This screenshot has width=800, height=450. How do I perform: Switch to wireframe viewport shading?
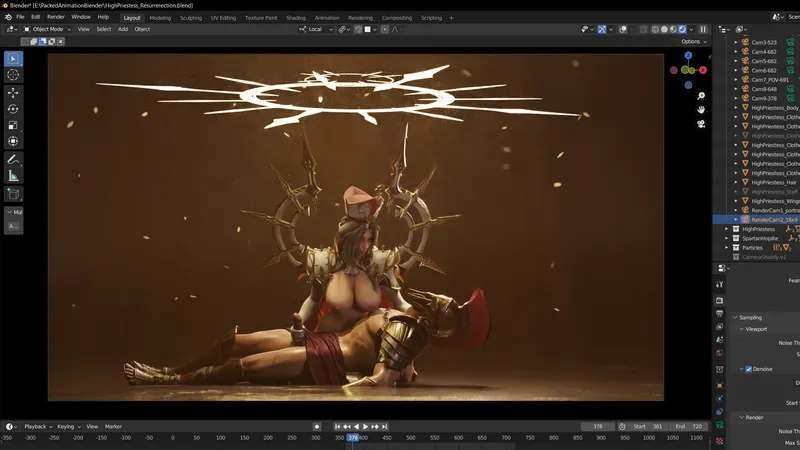click(x=655, y=30)
